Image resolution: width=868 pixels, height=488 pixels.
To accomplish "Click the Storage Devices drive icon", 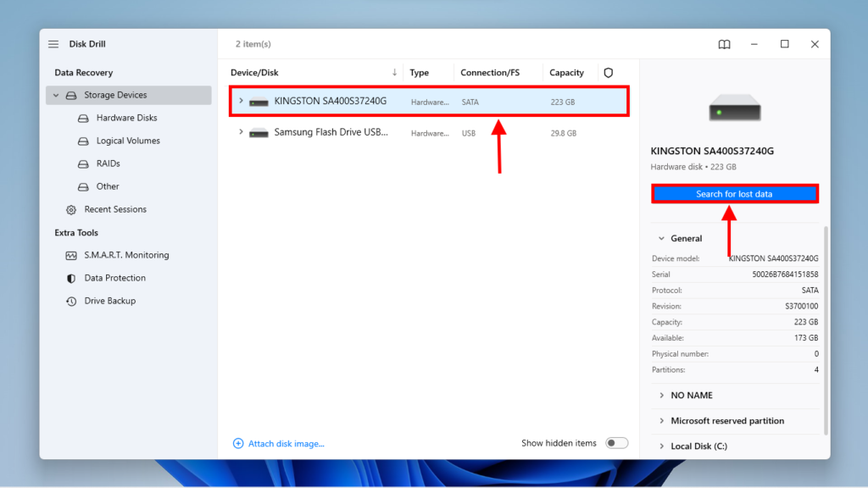I will pos(72,95).
